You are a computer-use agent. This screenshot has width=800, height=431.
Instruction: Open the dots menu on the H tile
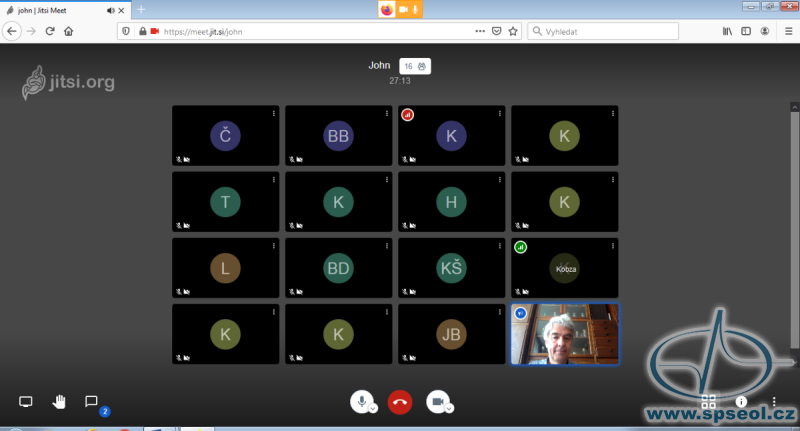coord(500,180)
